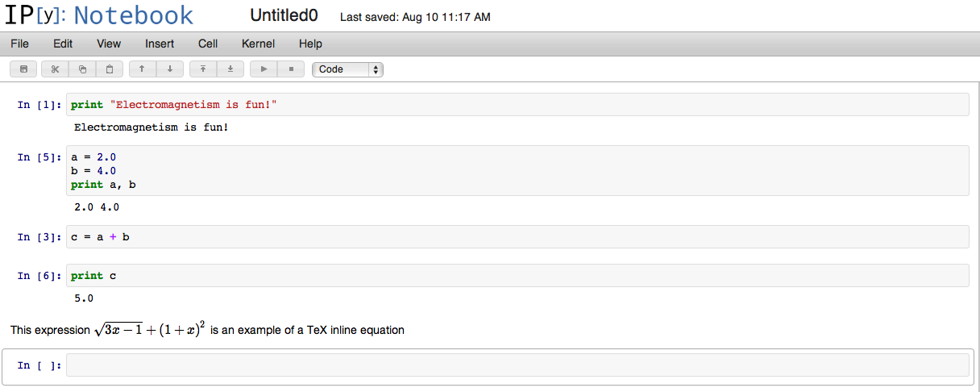
Task: Run the cell with the play button
Action: (264, 69)
